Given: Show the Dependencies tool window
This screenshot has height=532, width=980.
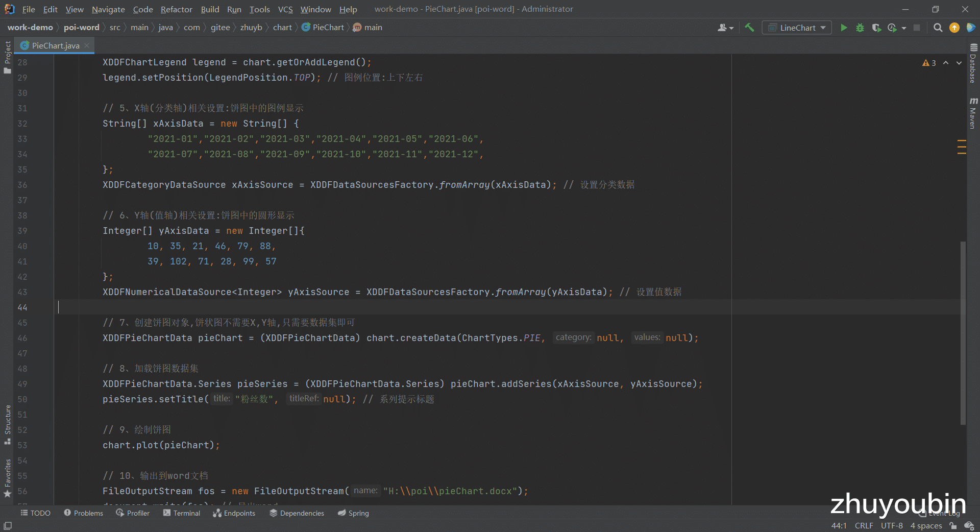Looking at the screenshot, I should coord(297,513).
